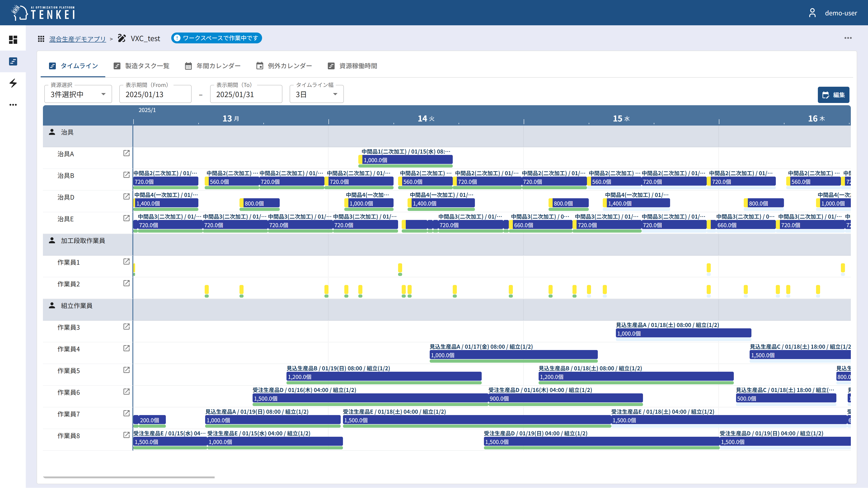The image size is (868, 488).
Task: Click the open icon next to 作業員1
Action: tap(126, 262)
